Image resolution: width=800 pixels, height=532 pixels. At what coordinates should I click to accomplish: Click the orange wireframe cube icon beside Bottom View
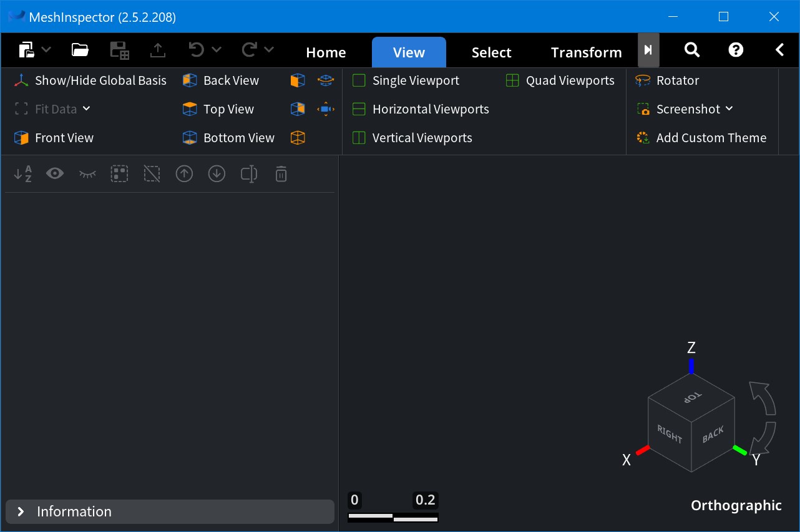(298, 138)
